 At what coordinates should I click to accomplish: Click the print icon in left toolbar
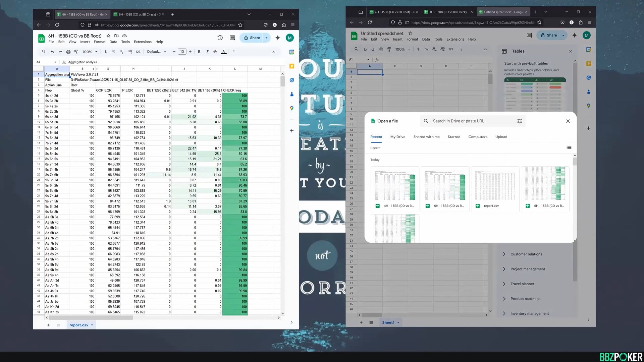click(x=68, y=52)
